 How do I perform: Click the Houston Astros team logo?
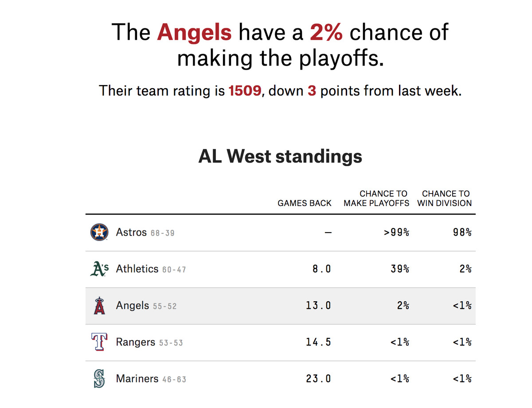point(99,232)
